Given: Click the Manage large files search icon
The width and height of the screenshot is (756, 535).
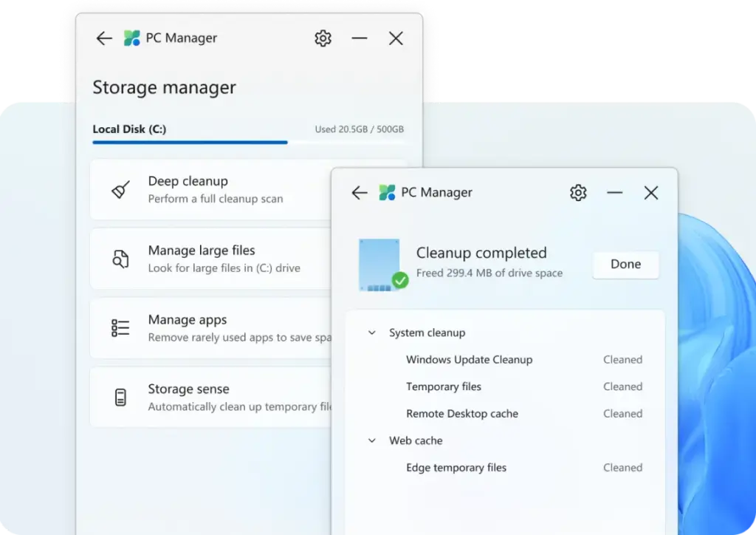Looking at the screenshot, I should [120, 259].
